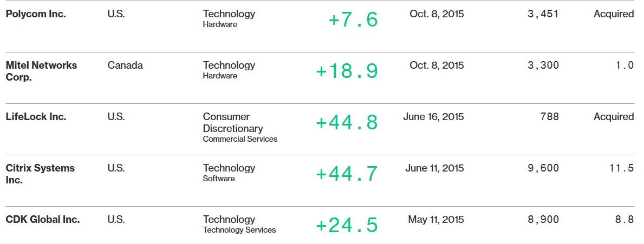
Task: Open the LifeLock Inc. entry
Action: click(36, 116)
